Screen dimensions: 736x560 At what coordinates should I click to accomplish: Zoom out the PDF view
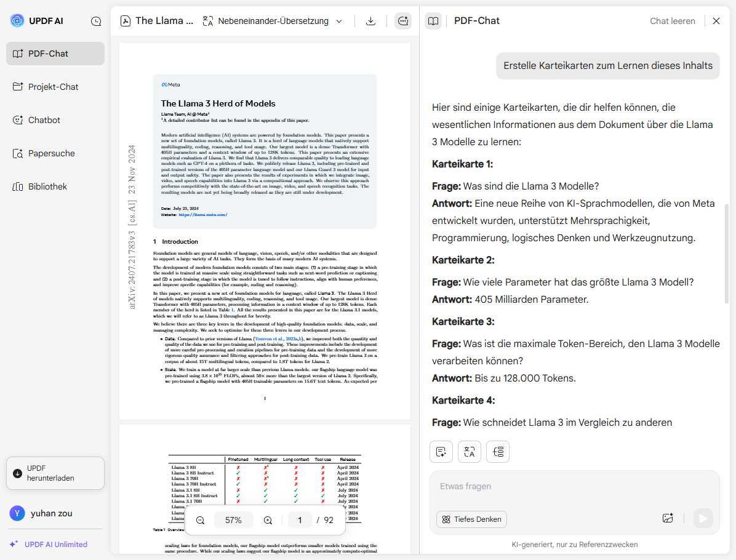coord(201,520)
